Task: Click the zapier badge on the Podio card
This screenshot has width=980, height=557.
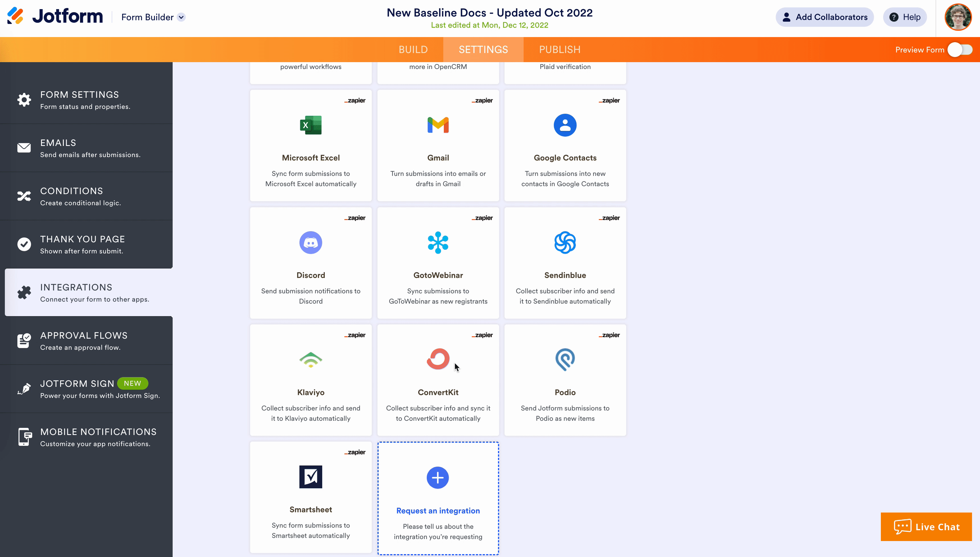Action: 609,335
